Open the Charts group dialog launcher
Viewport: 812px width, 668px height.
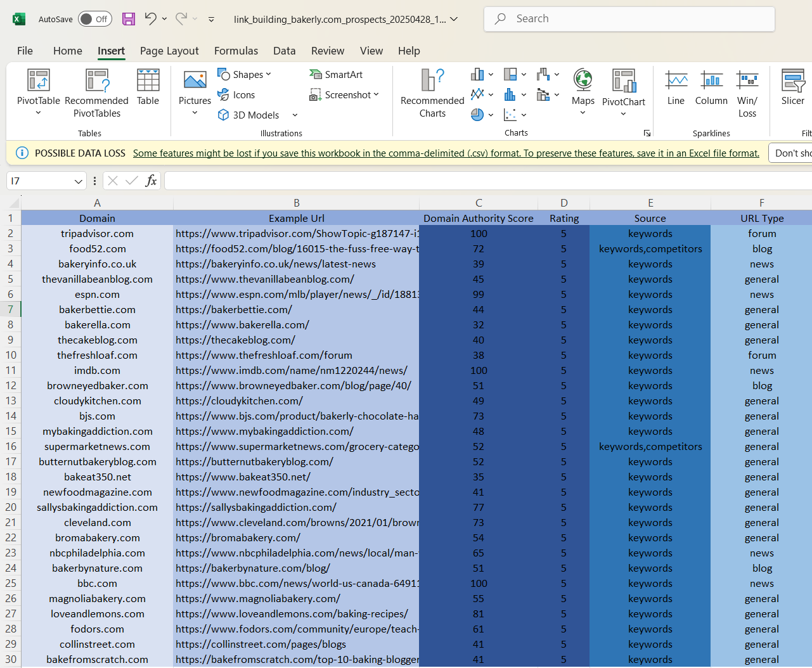647,133
